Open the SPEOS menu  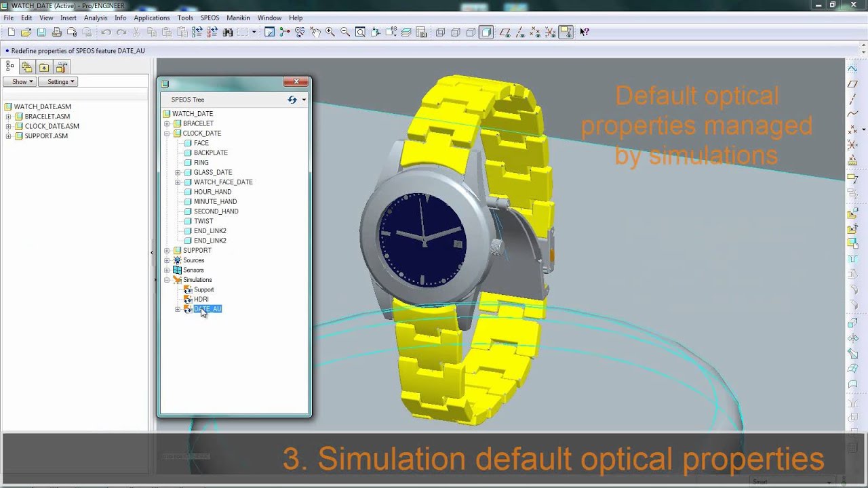pos(210,18)
